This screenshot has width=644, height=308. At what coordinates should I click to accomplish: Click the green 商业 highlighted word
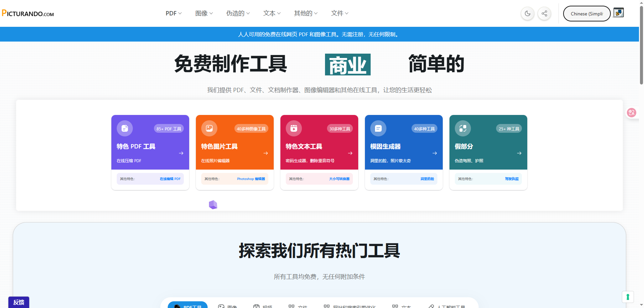(x=347, y=64)
